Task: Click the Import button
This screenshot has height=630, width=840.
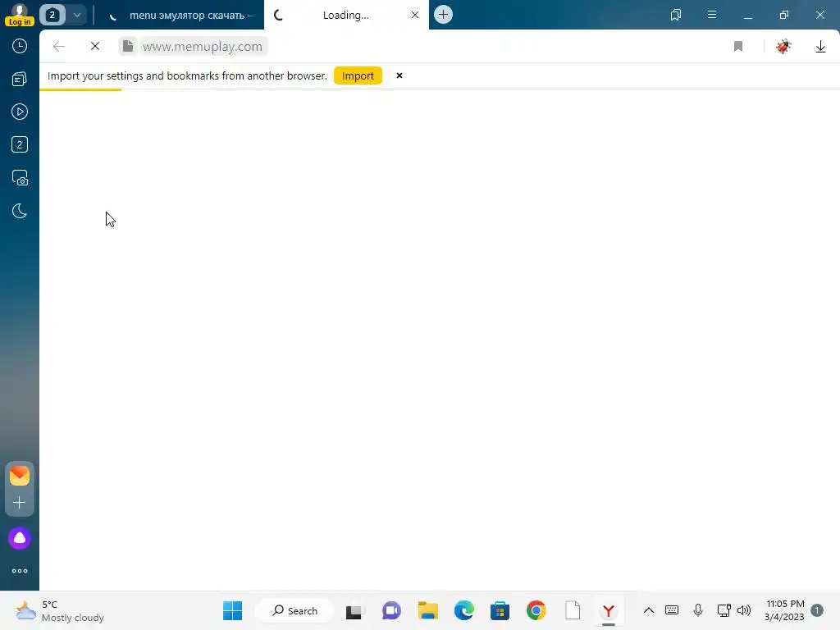Action: (358, 75)
